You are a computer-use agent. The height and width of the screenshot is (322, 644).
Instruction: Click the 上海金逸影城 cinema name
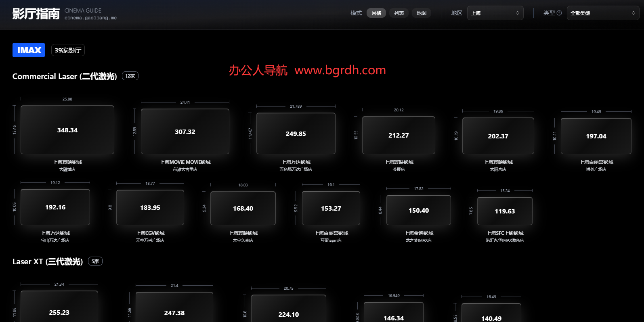(x=419, y=233)
